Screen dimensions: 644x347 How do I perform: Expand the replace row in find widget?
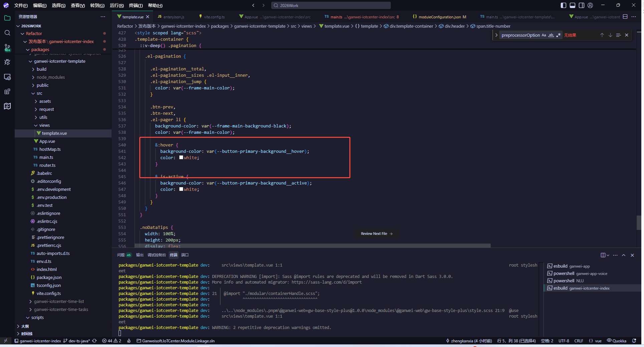496,35
